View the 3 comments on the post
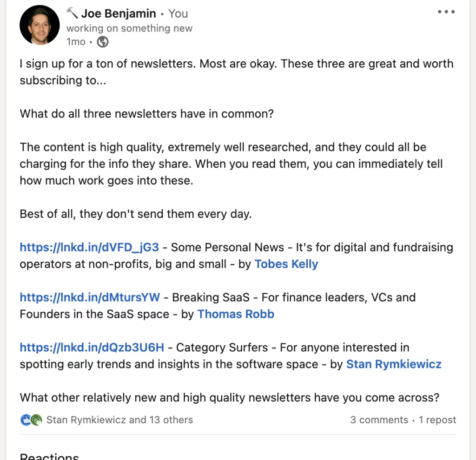This screenshot has height=460, width=476. coord(379,420)
